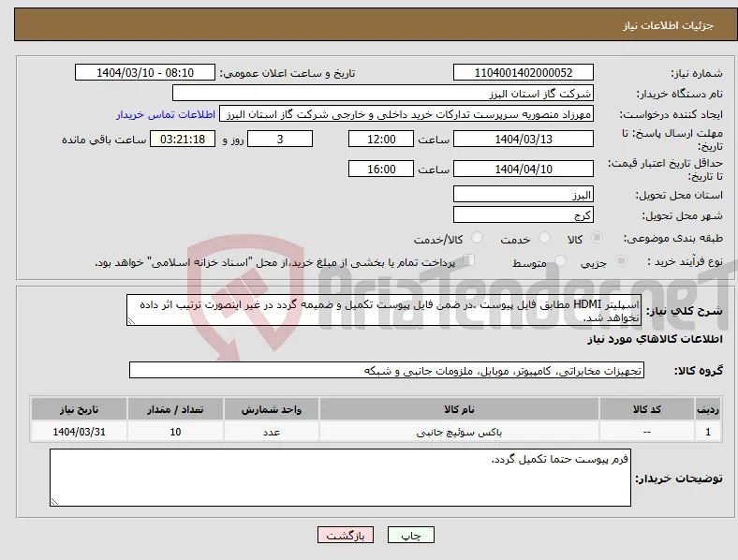738x560 pixels.
Task: Select the جزیی purchase type radio
Action: (621, 260)
